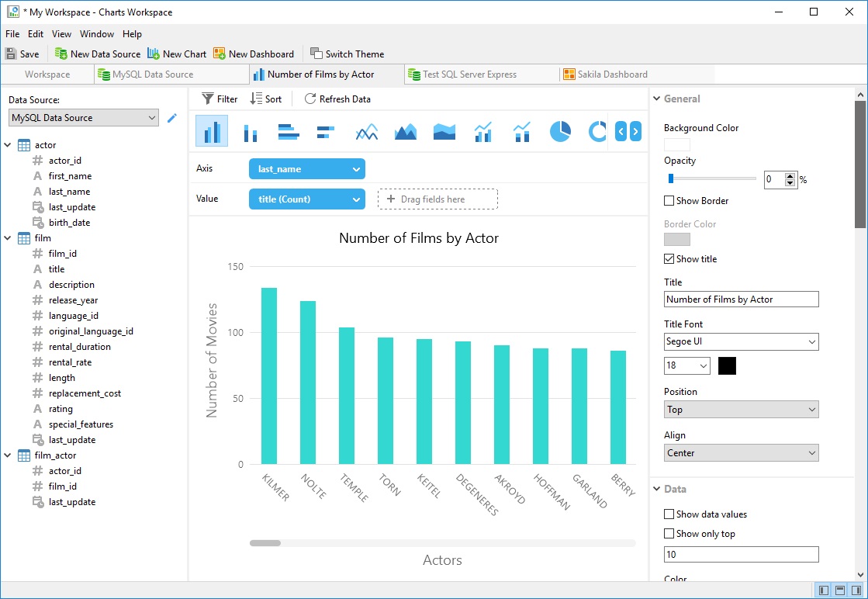Choose the stacked column chart type icon

click(251, 133)
